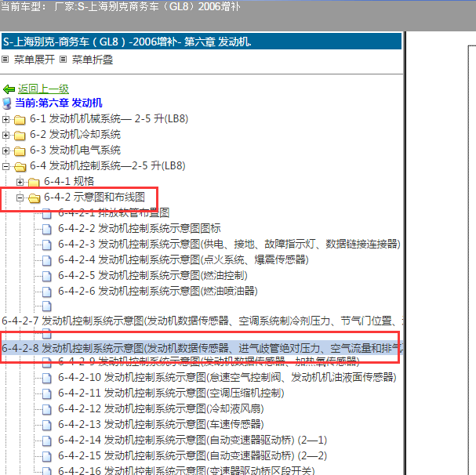This screenshot has width=476, height=475.
Task: Expand the 6-4-1 规格 node
Action: 20,182
